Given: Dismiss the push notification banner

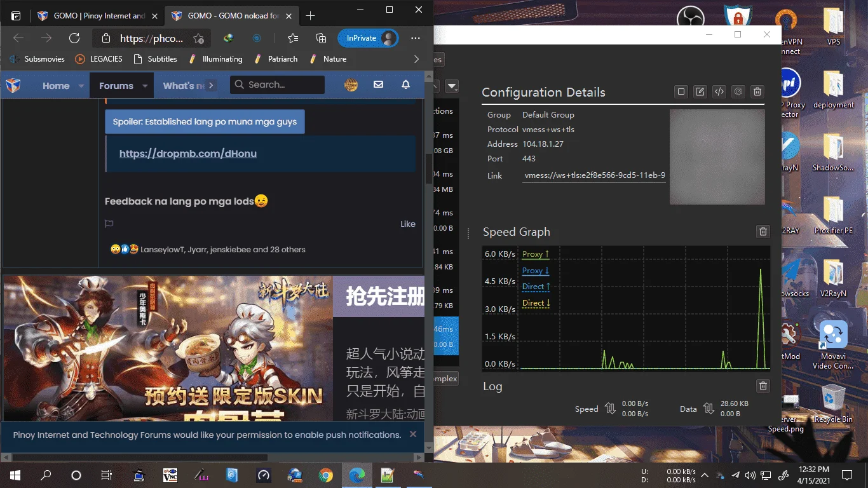Looking at the screenshot, I should (413, 434).
